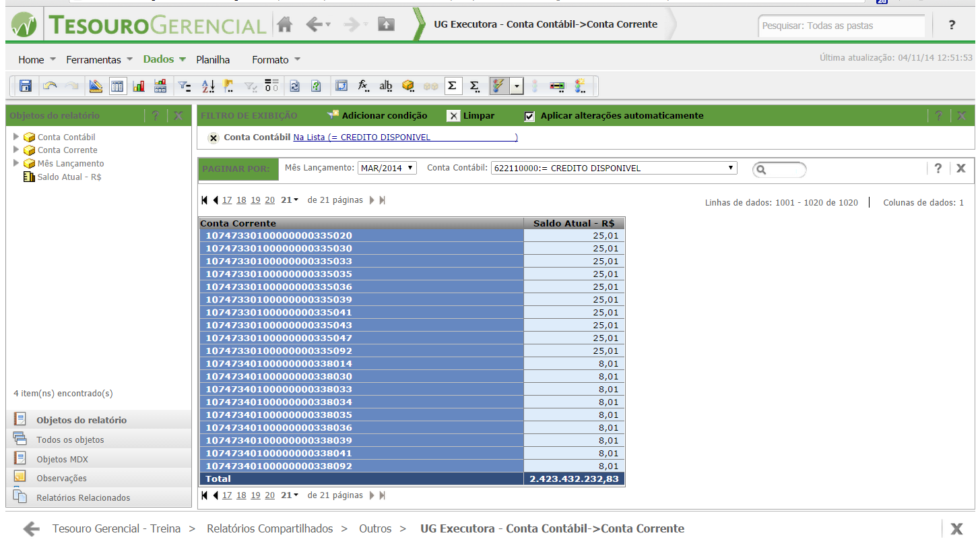Click the toolbar icon with the 0 0 digits

click(x=271, y=86)
